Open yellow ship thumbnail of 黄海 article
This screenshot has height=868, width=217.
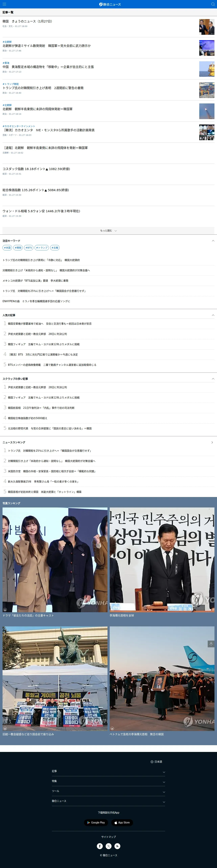point(207,69)
